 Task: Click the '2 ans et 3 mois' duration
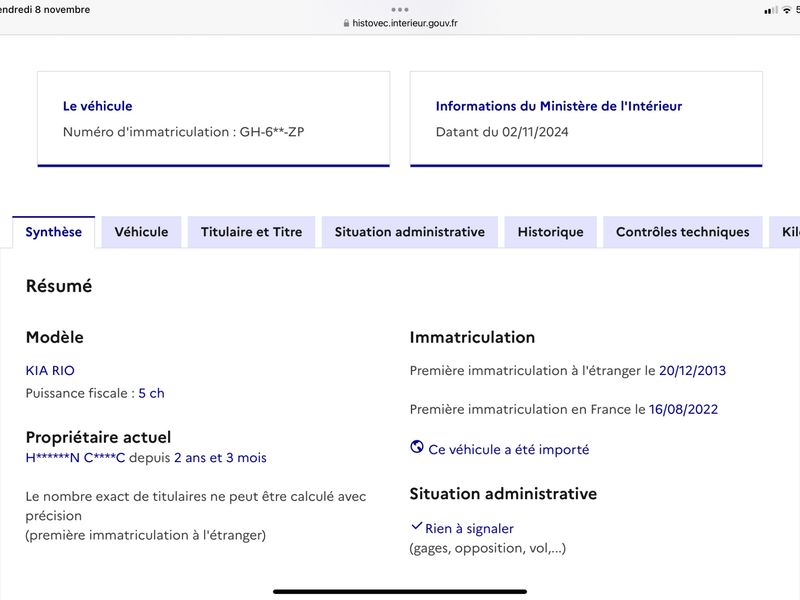(220, 458)
